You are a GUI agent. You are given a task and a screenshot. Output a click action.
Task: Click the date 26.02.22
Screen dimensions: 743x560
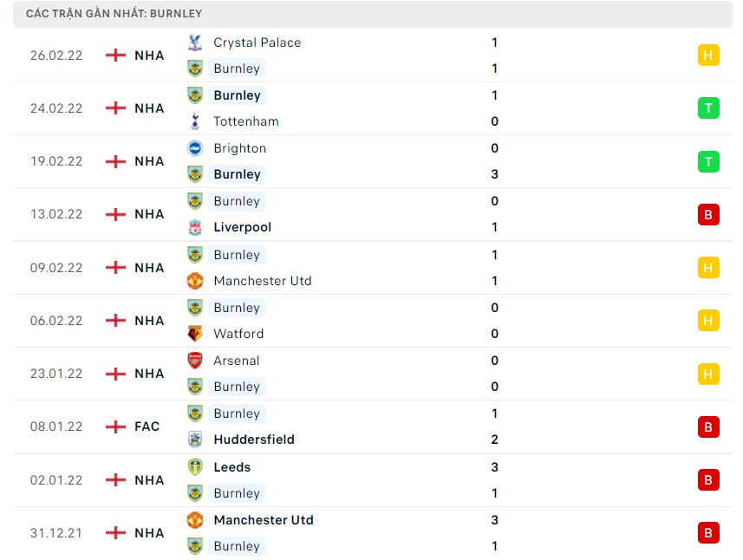click(x=55, y=55)
